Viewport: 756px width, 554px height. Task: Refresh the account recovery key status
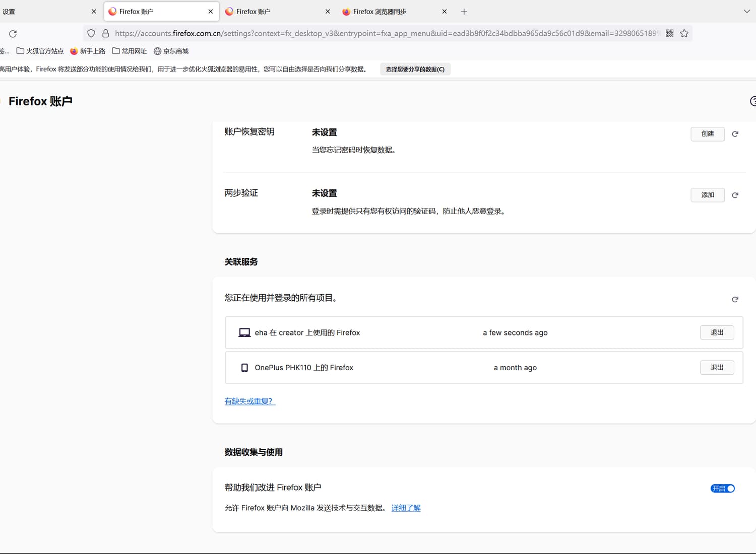[735, 134]
